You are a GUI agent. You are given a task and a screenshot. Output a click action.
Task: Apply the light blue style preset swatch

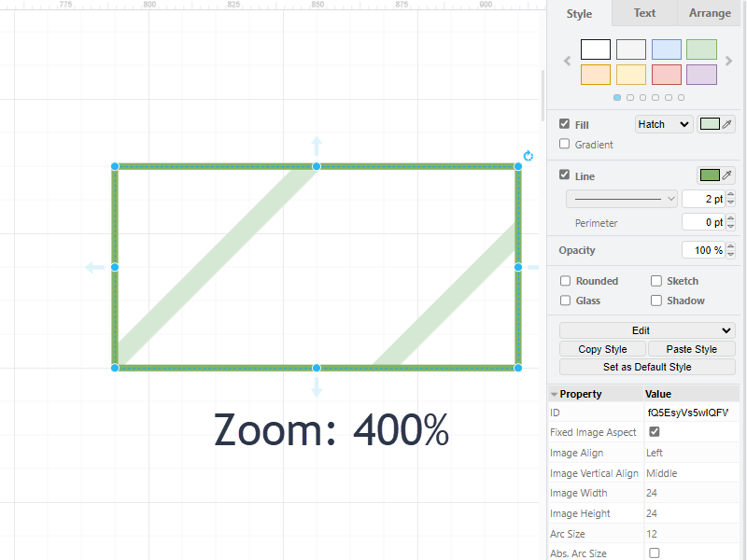point(666,49)
